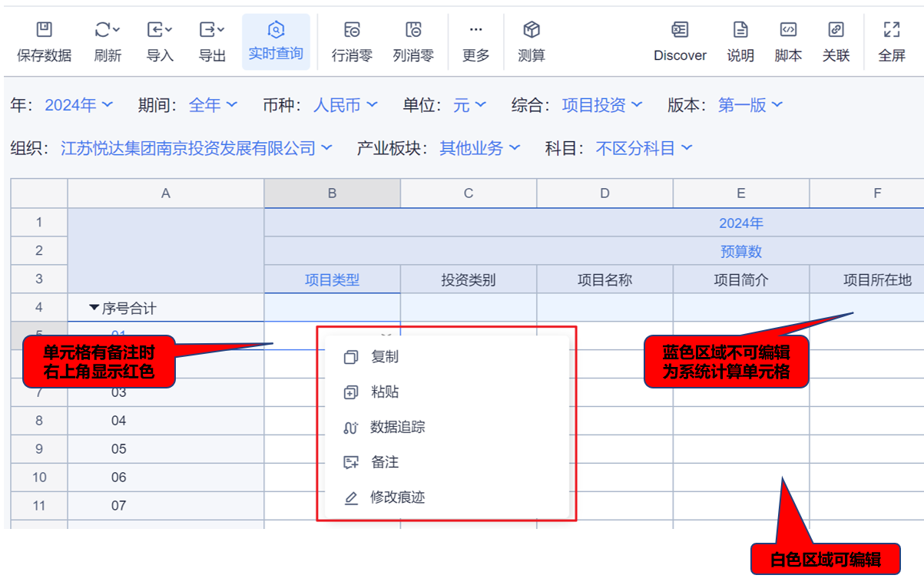Open the year dropdown showing 2024年
Viewport: 924px width, 585px height.
[x=78, y=105]
